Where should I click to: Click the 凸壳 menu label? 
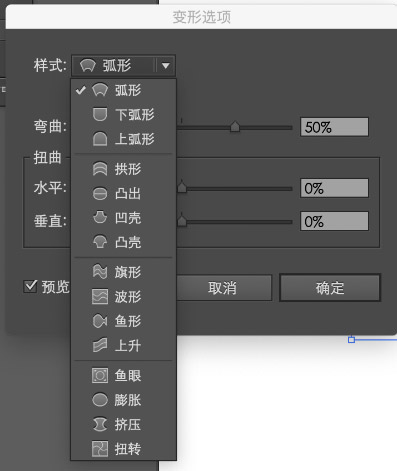[x=128, y=242]
